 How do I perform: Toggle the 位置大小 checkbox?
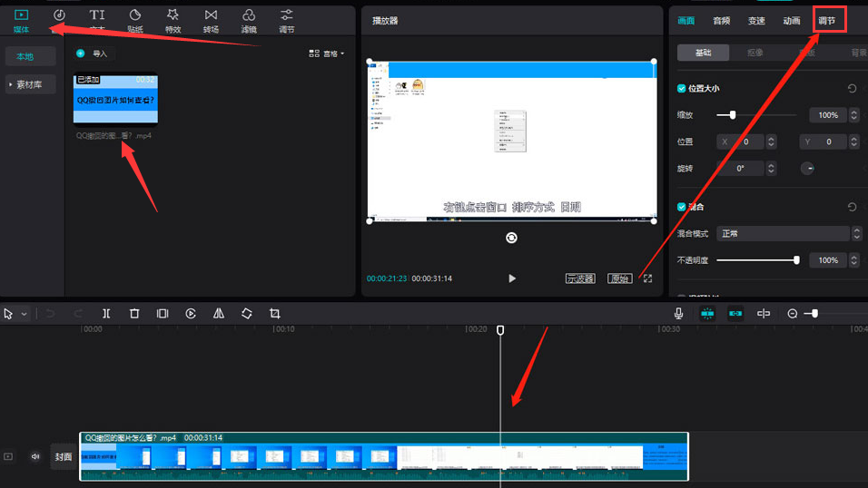coord(682,89)
